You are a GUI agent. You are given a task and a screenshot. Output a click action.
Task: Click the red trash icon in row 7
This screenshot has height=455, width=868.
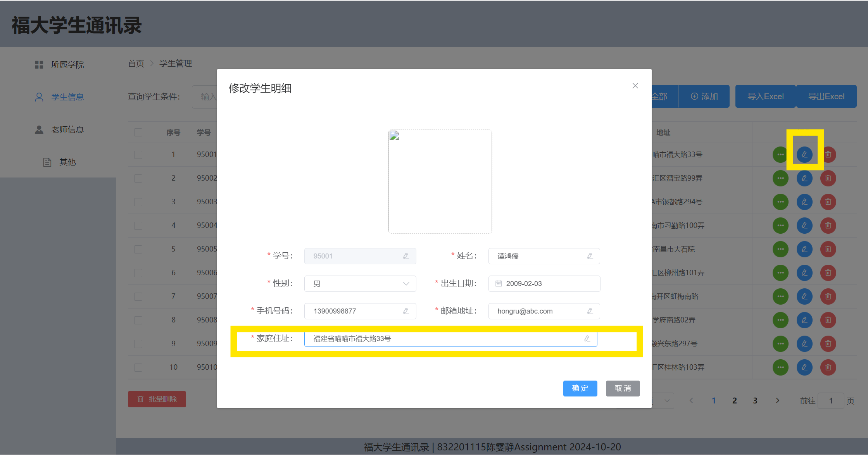pyautogui.click(x=828, y=296)
